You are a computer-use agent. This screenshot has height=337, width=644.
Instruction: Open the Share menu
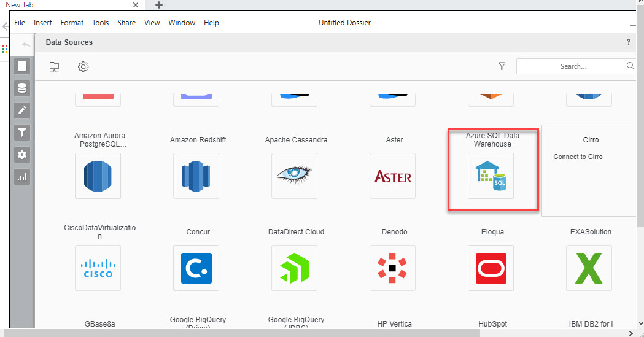[126, 23]
